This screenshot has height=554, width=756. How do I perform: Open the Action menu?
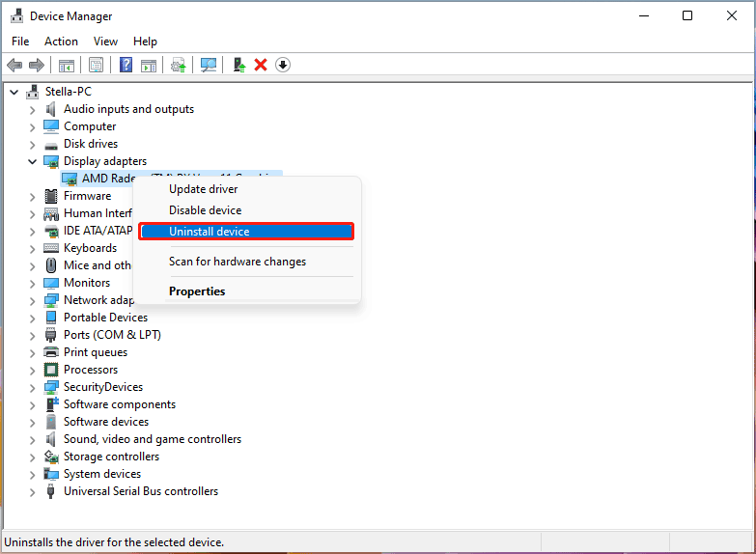click(x=61, y=42)
